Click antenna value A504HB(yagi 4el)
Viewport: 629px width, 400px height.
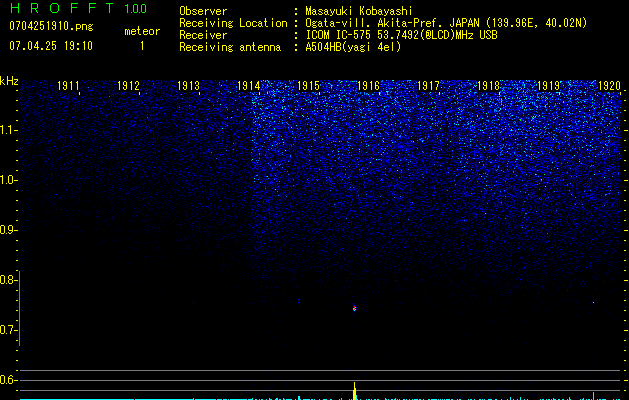(x=353, y=47)
